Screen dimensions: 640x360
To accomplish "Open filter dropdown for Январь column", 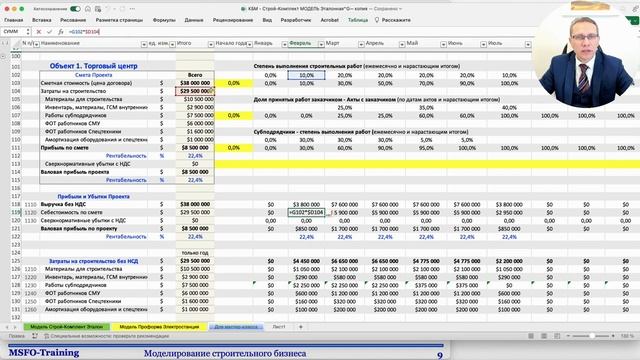I will (x=284, y=44).
